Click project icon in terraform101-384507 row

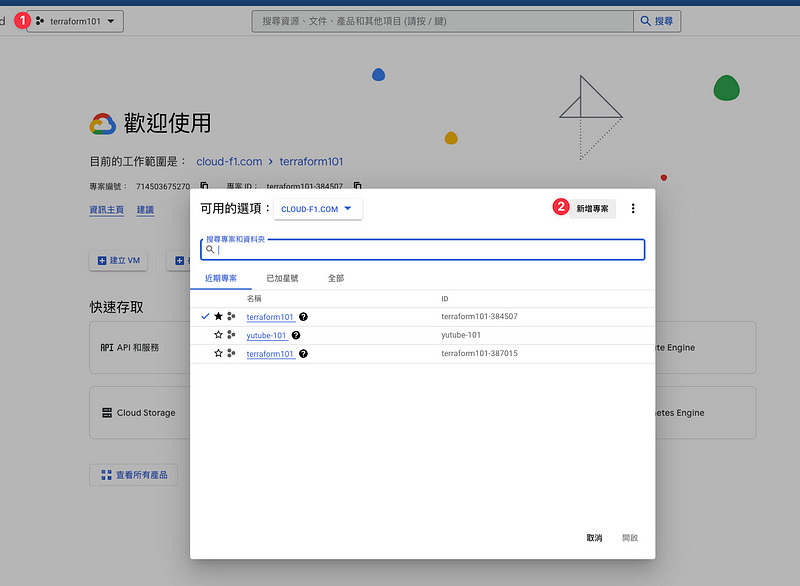pyautogui.click(x=231, y=316)
